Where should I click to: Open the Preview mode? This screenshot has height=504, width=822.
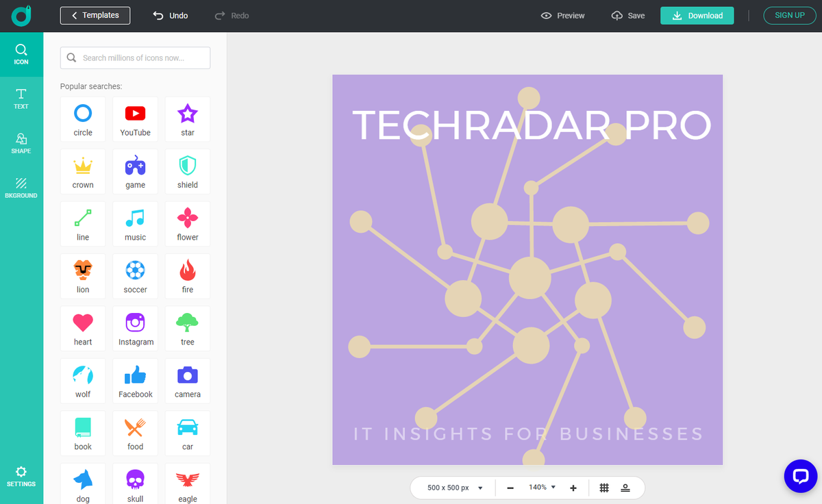click(562, 15)
